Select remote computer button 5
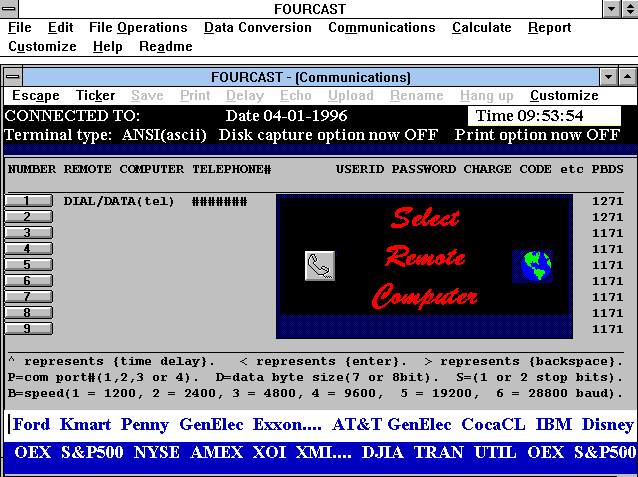 pos(28,265)
